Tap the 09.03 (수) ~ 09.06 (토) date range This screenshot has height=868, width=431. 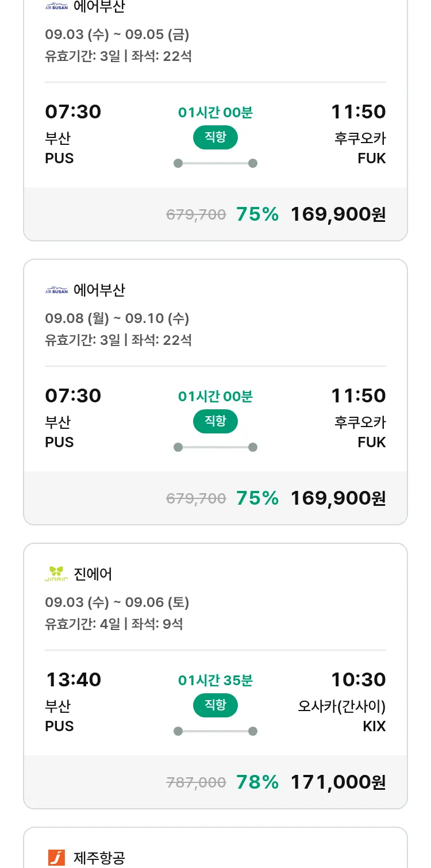117,602
